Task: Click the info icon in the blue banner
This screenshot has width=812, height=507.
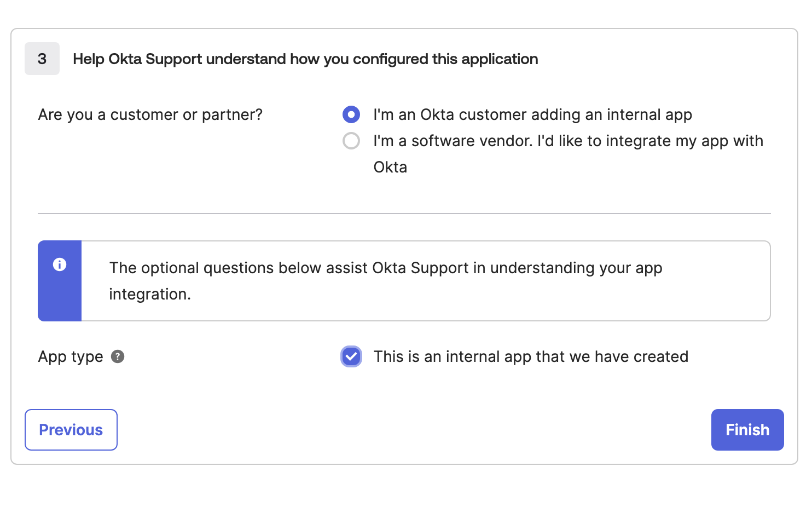Action: tap(60, 264)
